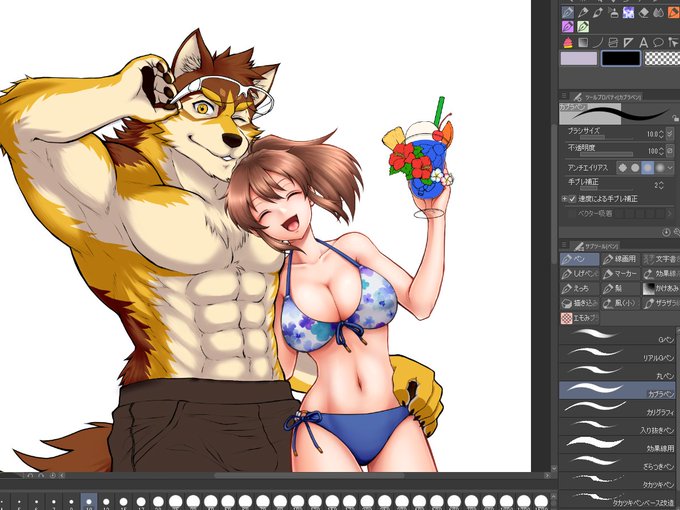This screenshot has height=510, width=680.
Task: Adjust the opacity (不透明度) slider
Action: pyautogui.click(x=605, y=154)
